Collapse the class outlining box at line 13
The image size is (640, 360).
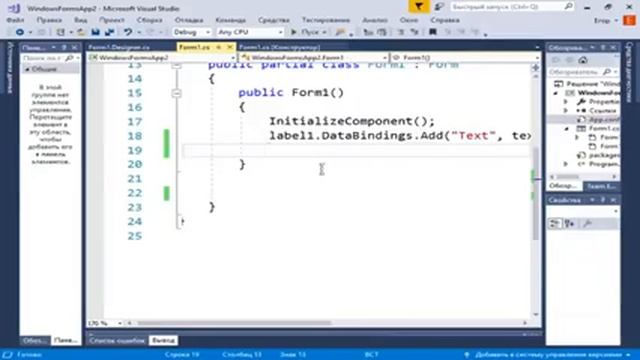point(176,65)
